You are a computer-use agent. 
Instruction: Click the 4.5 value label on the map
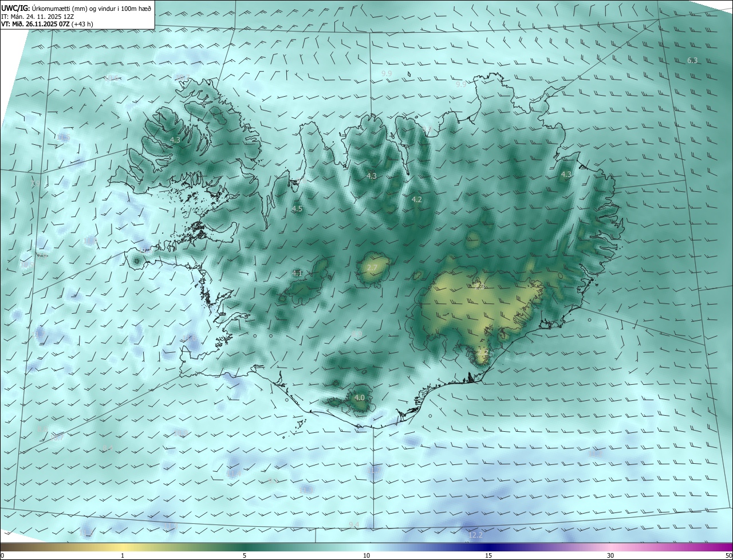[297, 209]
